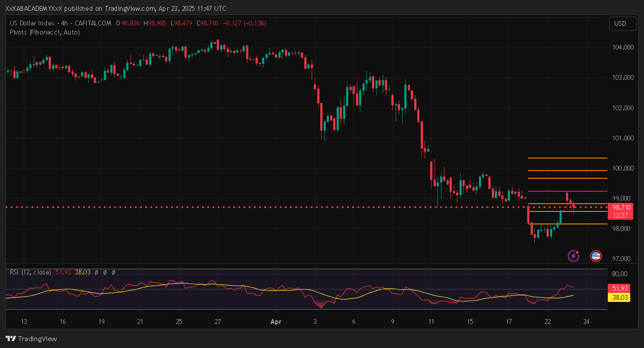The height and width of the screenshot is (348, 644).
Task: Click the 98.710 current price label on axis
Action: pyautogui.click(x=621, y=207)
